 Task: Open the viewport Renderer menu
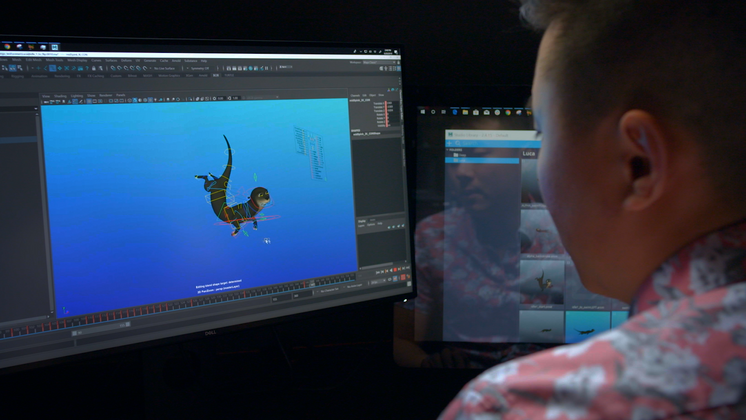(106, 96)
